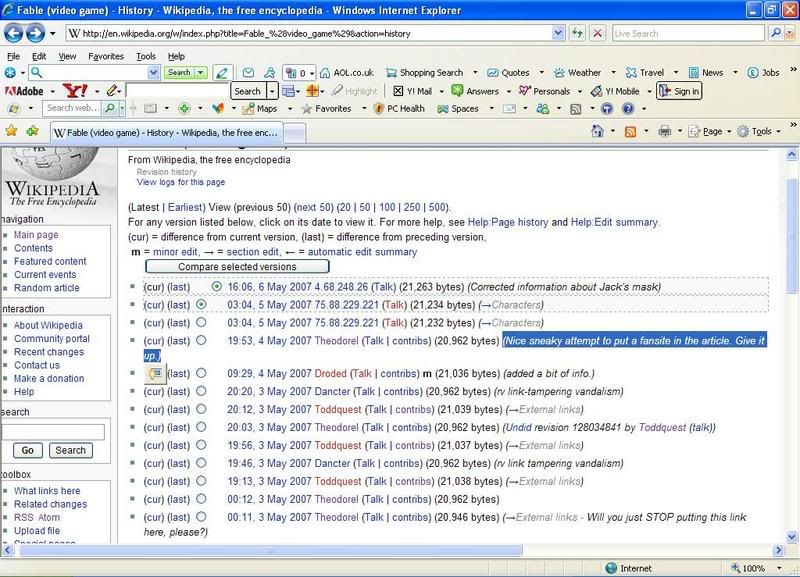Viewport: 800px width, 577px height.
Task: Click the 'next 50' history link
Action: tap(314, 207)
